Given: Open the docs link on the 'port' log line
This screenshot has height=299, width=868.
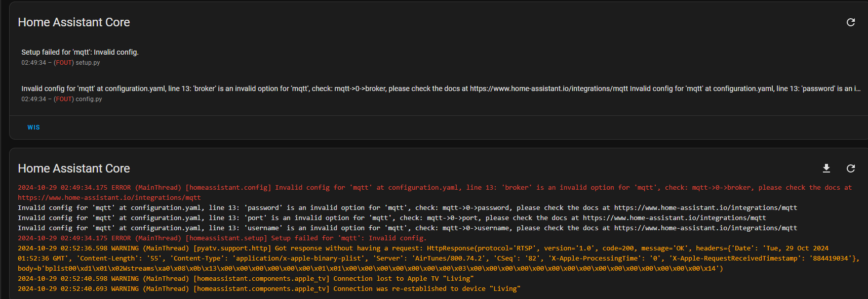Looking at the screenshot, I should pos(674,218).
